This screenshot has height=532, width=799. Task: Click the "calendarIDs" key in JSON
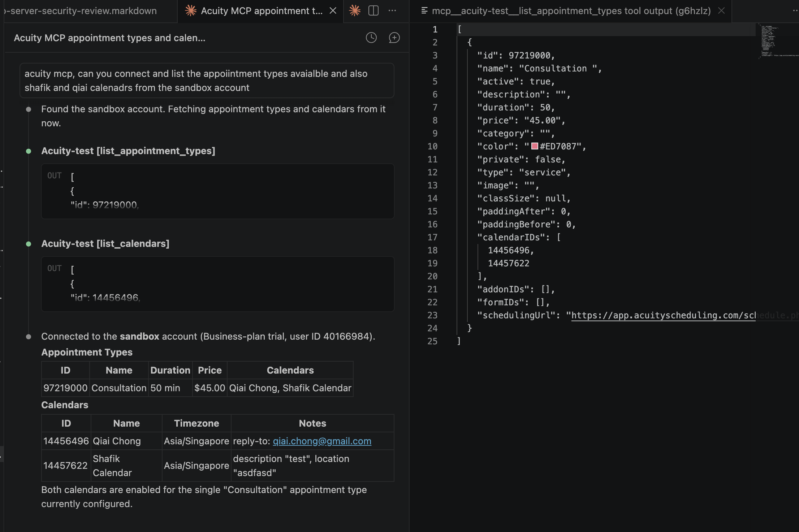click(511, 237)
